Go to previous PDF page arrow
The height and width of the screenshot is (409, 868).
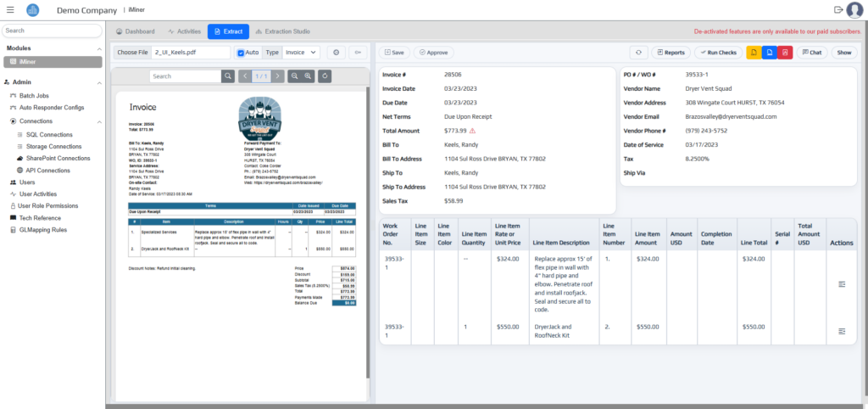click(x=245, y=76)
